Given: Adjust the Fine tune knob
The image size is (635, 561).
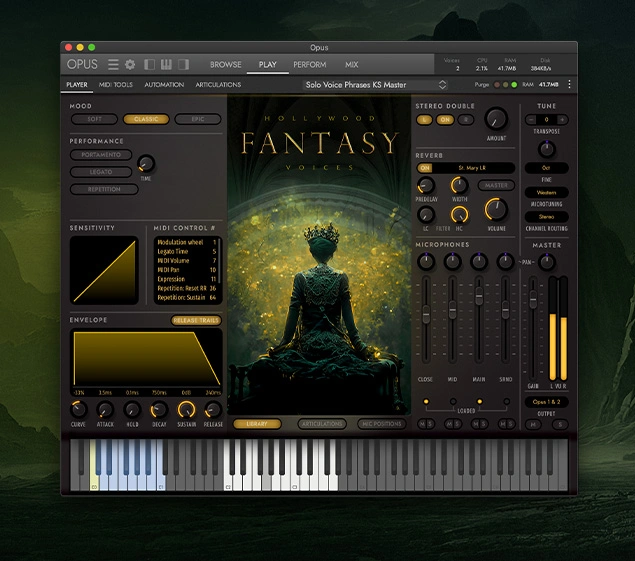Looking at the screenshot, I should pos(547,149).
